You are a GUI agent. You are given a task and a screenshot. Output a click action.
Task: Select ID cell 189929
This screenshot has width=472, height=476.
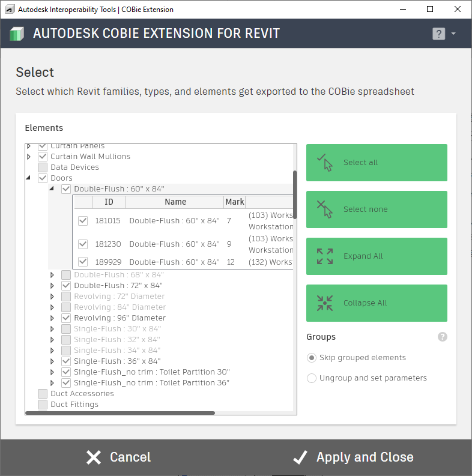[x=108, y=262]
